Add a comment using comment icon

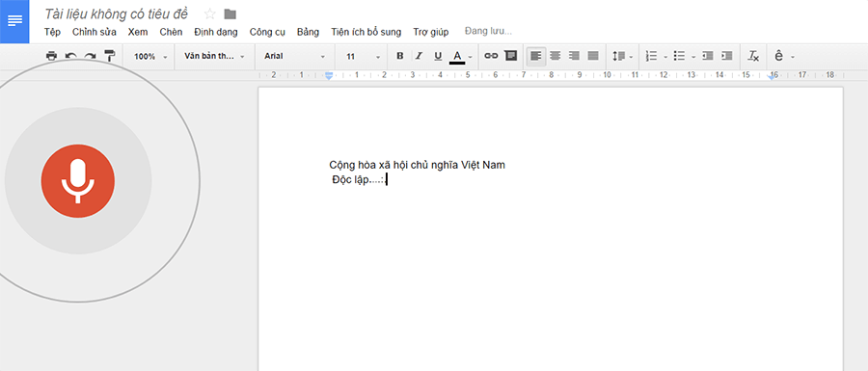[510, 56]
